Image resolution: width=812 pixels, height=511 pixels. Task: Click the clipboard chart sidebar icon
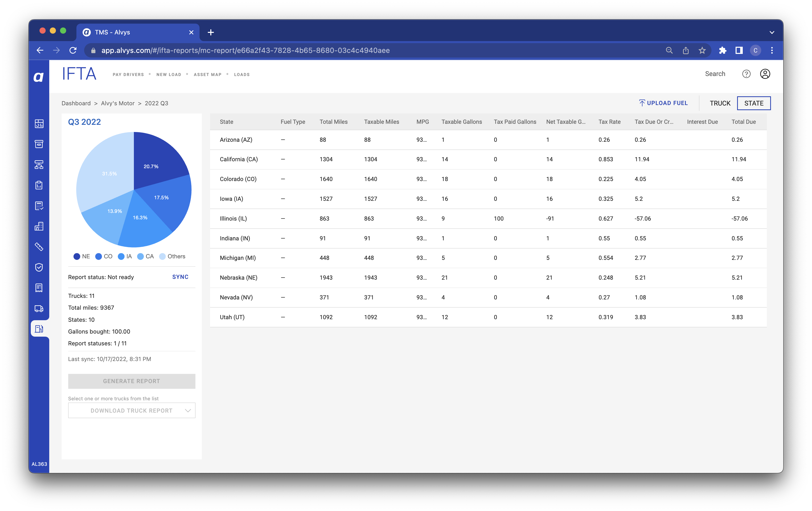39,185
